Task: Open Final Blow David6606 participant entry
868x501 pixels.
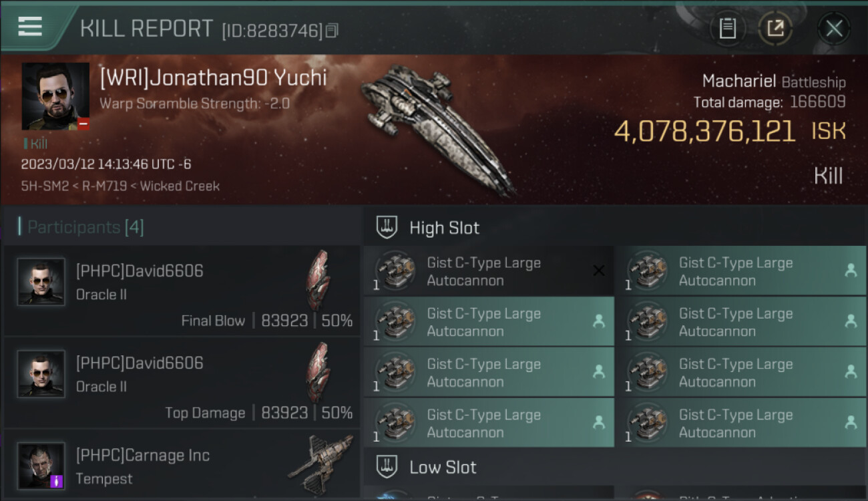Action: pos(182,290)
